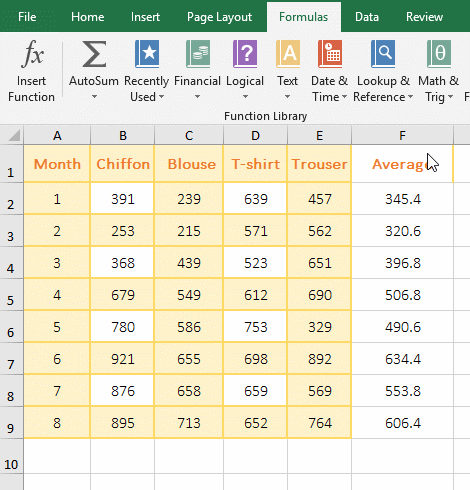Expand the Text functions dropdown arrow
The width and height of the screenshot is (470, 490).
(287, 97)
